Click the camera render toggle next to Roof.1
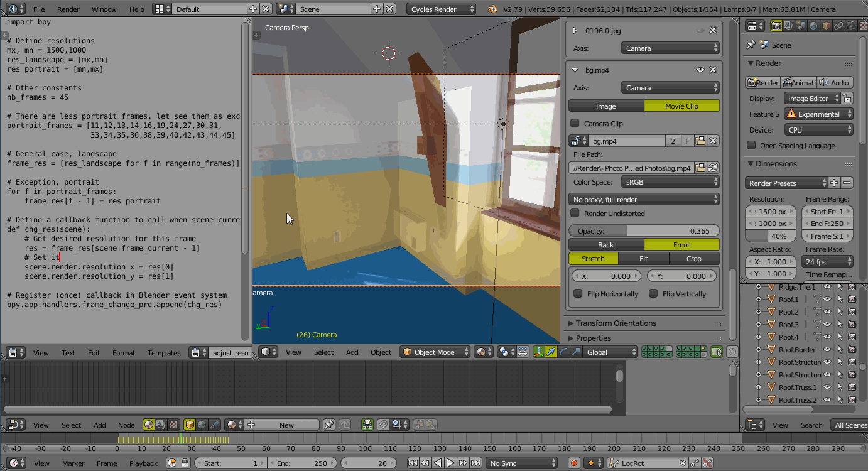This screenshot has height=471, width=868. (852, 299)
